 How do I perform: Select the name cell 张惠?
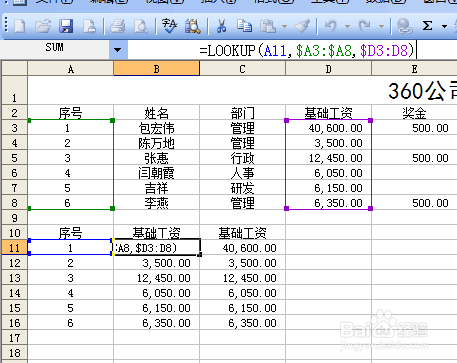click(157, 158)
